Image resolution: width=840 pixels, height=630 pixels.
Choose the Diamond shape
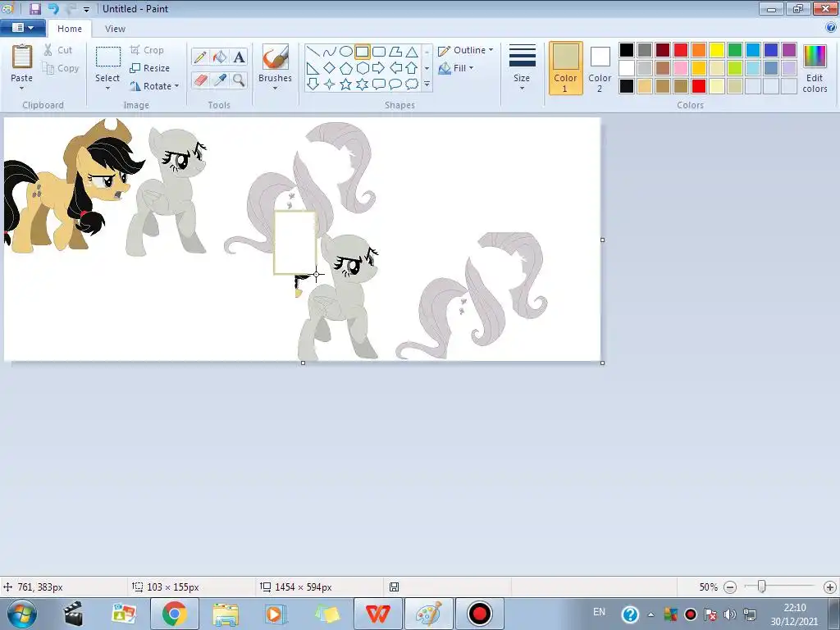coord(330,68)
